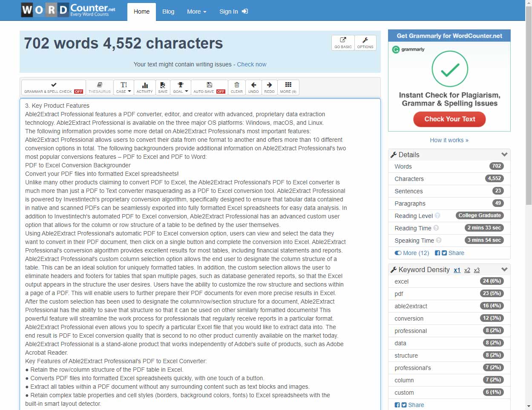Click the green checkmark circle graphic
532x410 pixels.
pyautogui.click(x=450, y=69)
